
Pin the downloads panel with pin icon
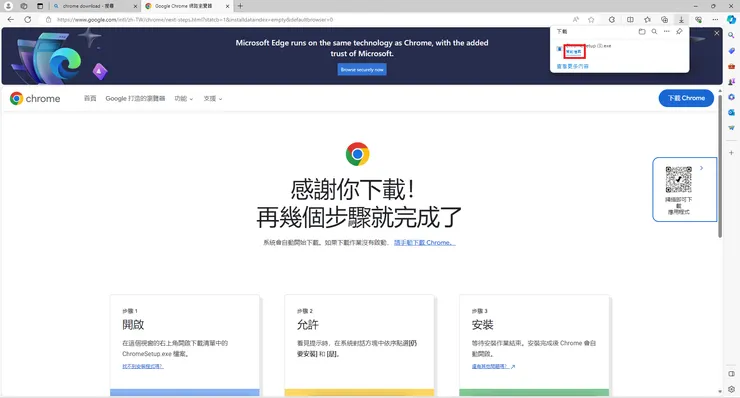(x=679, y=31)
